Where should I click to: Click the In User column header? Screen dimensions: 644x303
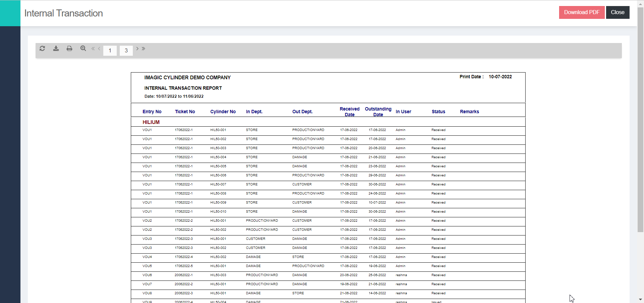[x=404, y=112]
